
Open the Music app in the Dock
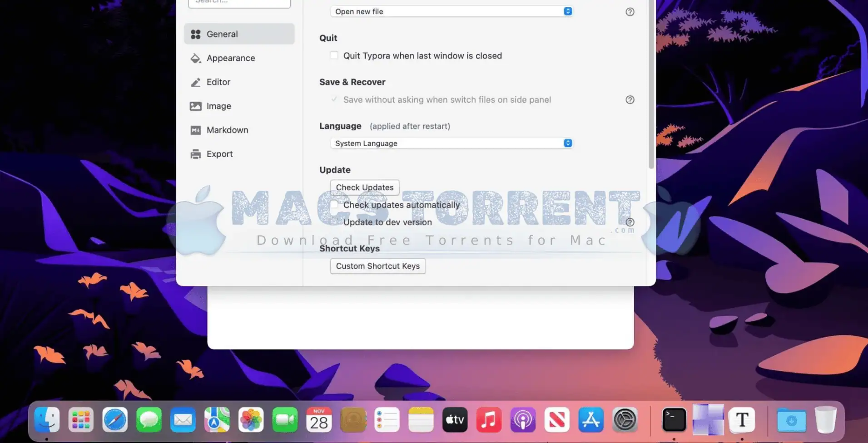[x=489, y=419]
